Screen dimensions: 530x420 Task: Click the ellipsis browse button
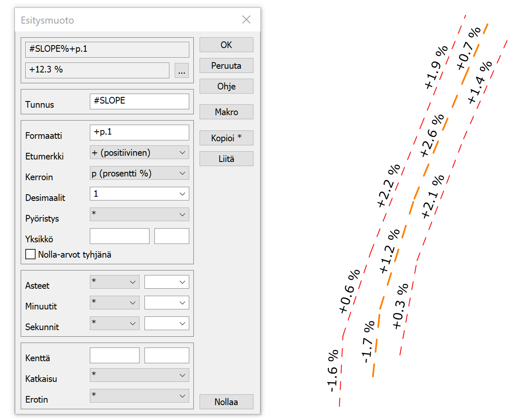click(181, 70)
